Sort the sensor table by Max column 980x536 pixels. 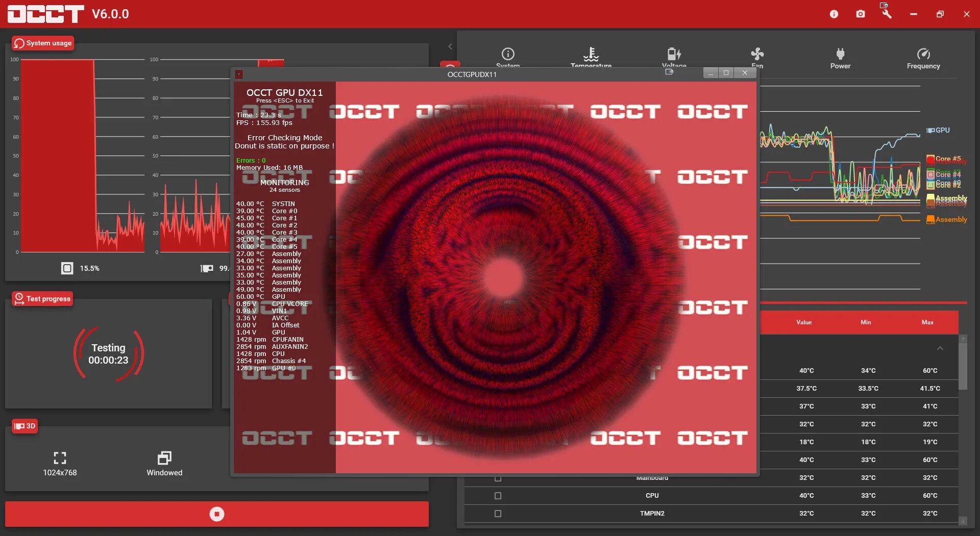point(927,322)
